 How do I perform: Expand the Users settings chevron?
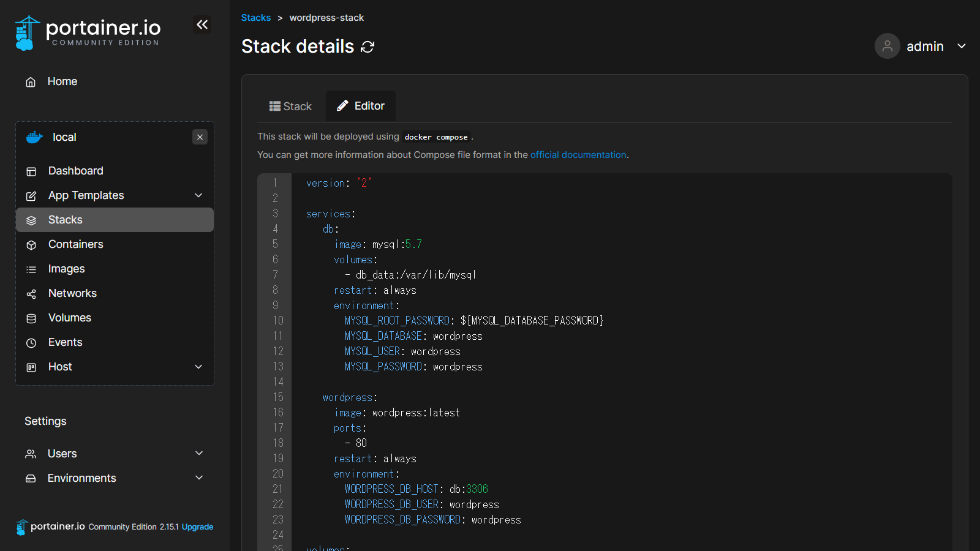pyautogui.click(x=199, y=453)
